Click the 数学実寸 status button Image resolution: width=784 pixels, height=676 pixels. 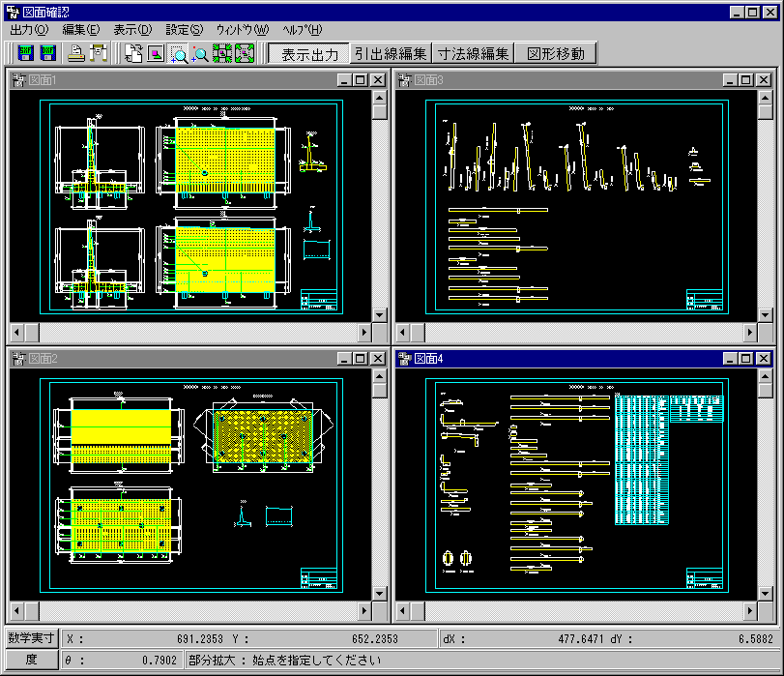[x=32, y=638]
